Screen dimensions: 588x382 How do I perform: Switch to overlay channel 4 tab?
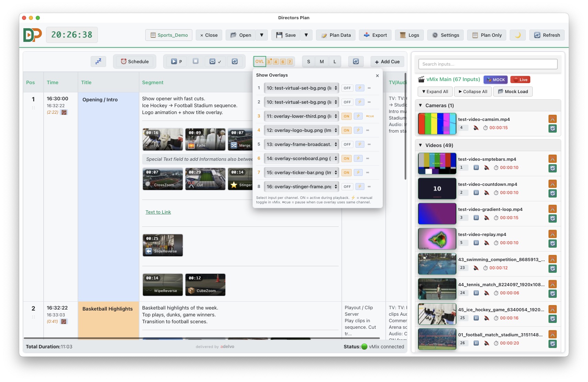pos(276,61)
